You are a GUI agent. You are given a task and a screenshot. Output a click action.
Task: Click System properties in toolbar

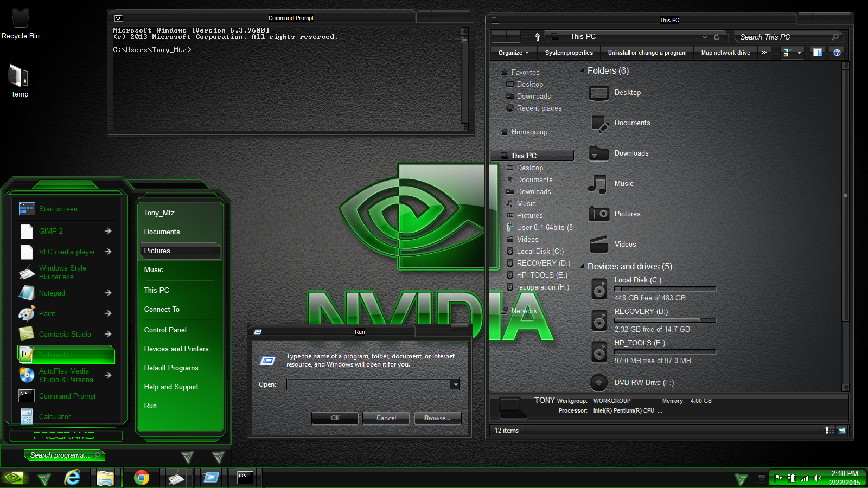tap(569, 53)
